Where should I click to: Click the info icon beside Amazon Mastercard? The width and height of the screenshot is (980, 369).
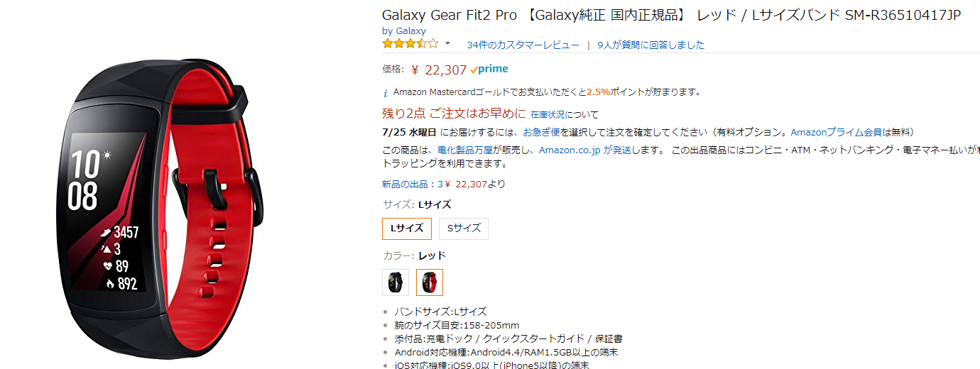point(386,92)
